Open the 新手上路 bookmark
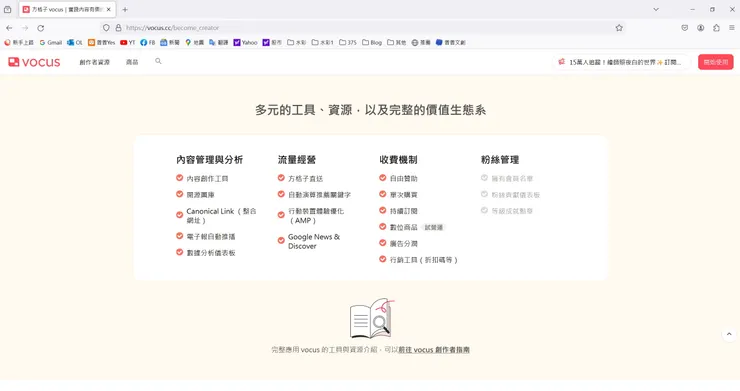The height and width of the screenshot is (391, 740). click(19, 42)
